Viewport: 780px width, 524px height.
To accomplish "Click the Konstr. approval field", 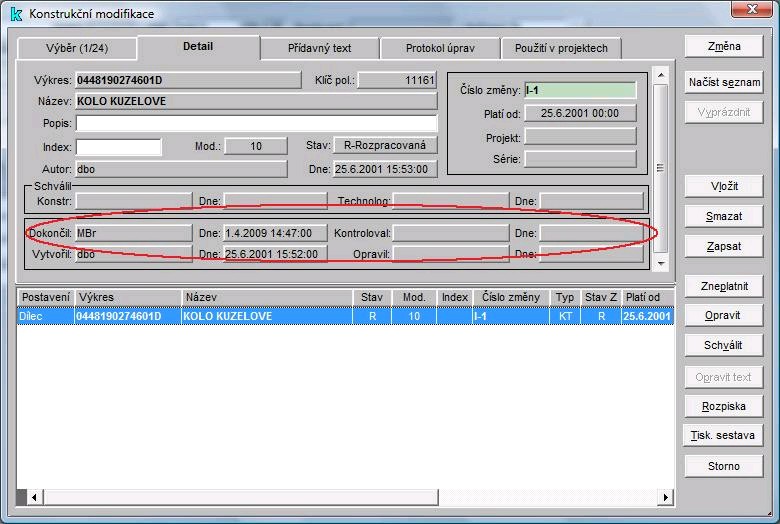I will 134,201.
